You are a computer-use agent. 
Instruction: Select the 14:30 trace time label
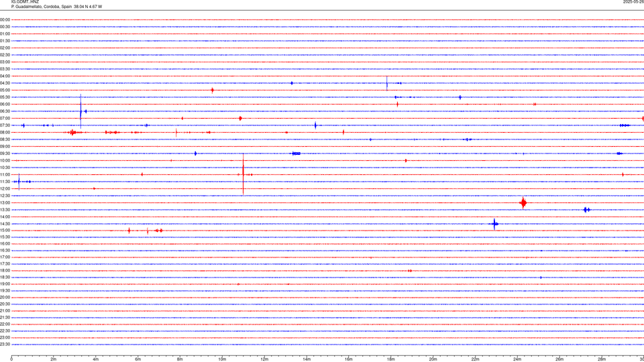5,224
